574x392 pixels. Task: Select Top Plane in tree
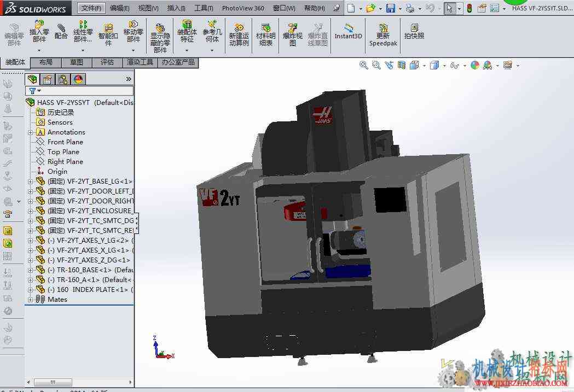pyautogui.click(x=63, y=152)
